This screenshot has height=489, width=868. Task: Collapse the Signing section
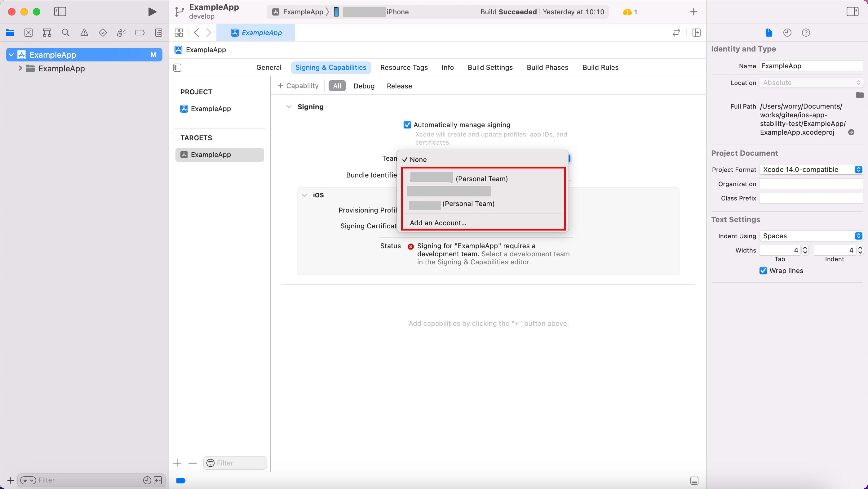289,106
